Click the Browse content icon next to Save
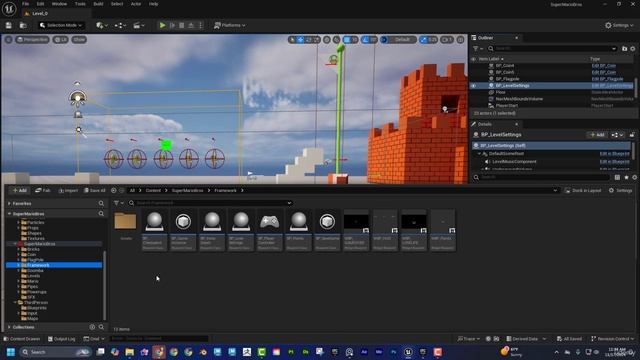Screen dimensions: 640x360 (23, 25)
